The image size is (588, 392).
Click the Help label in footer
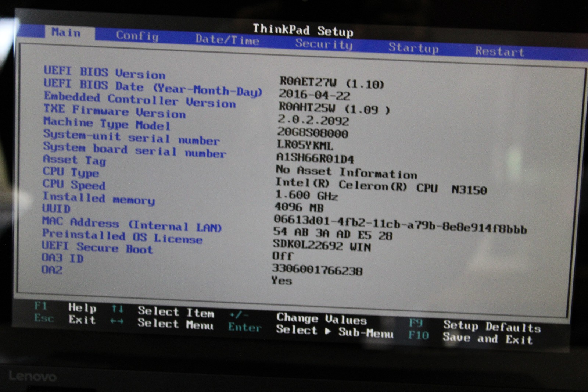coord(82,308)
